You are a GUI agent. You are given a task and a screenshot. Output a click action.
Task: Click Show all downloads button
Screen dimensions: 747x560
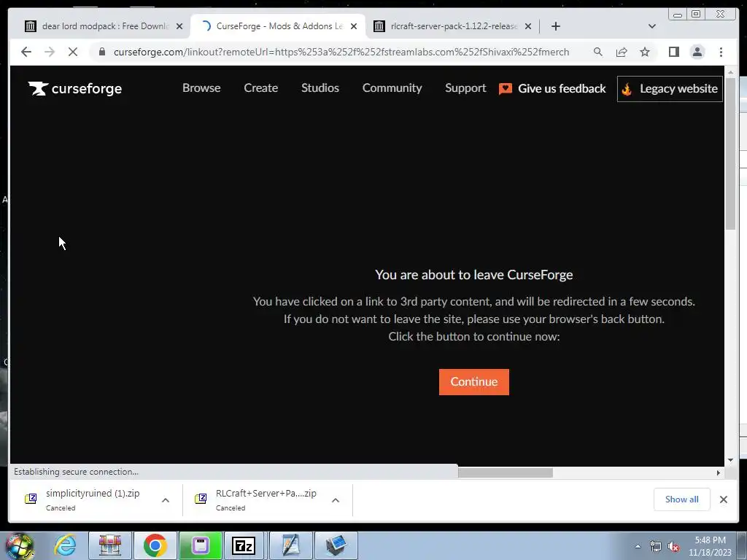click(682, 499)
